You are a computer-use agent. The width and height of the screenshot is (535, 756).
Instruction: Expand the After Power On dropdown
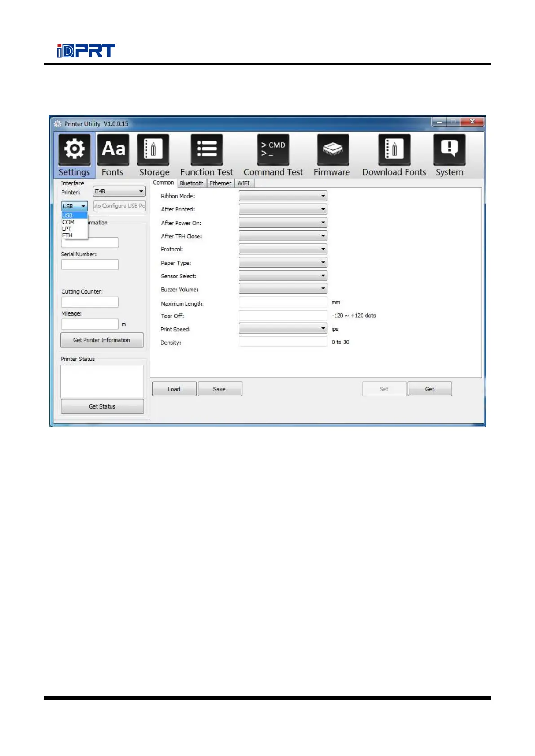point(283,223)
